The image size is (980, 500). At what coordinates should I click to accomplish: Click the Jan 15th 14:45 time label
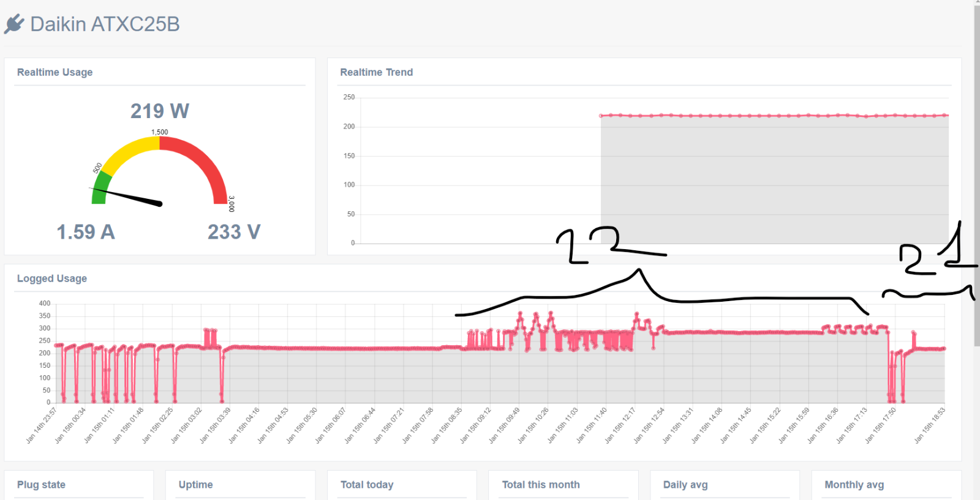(736, 425)
